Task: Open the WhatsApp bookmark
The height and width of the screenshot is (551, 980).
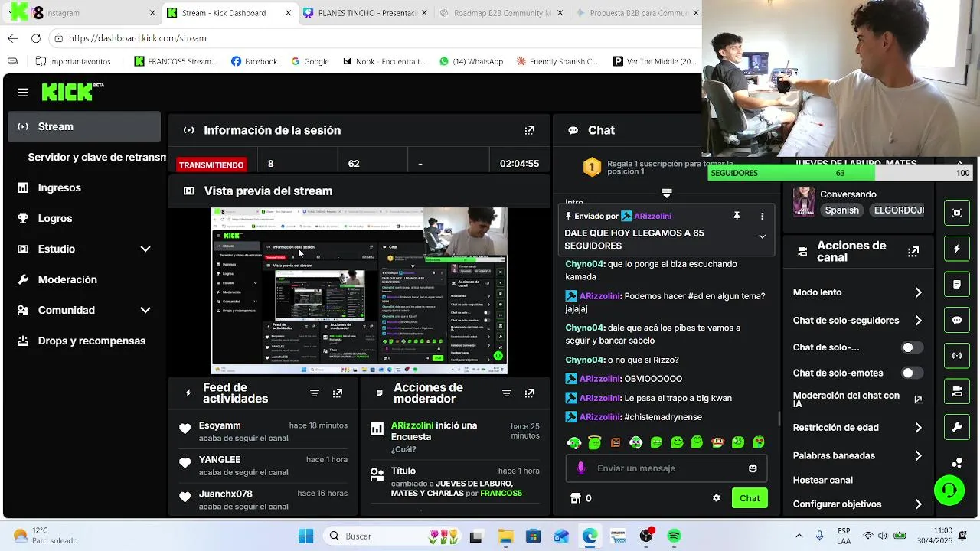Action: [x=471, y=61]
